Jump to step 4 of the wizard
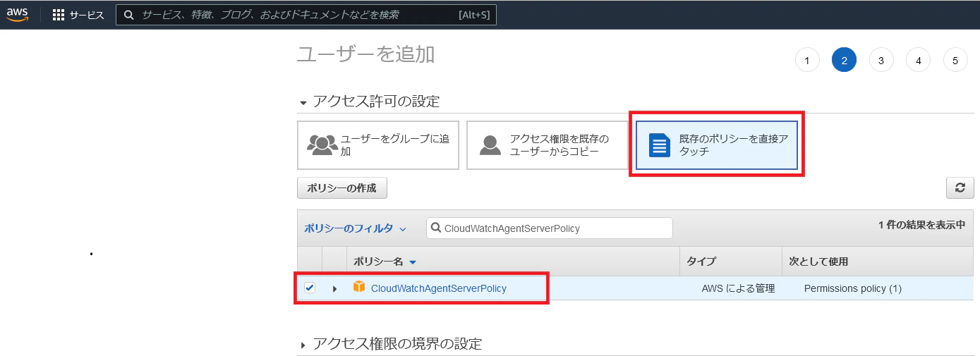This screenshot has width=980, height=356. tap(918, 61)
